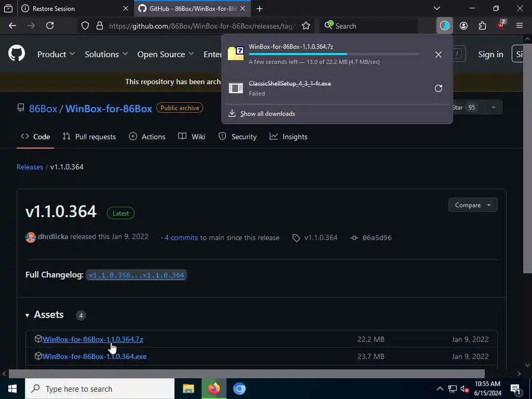
Task: Retry the failed ClassicShellSetup download
Action: 438,88
